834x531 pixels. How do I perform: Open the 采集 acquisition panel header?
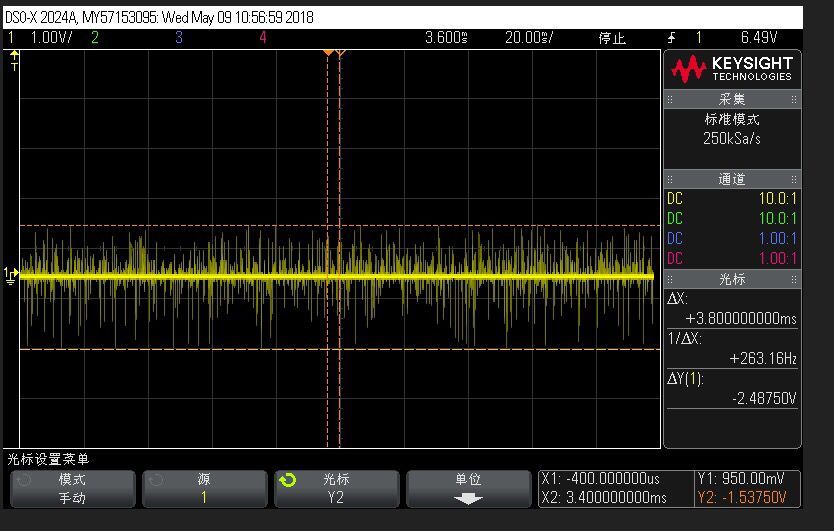pos(732,99)
